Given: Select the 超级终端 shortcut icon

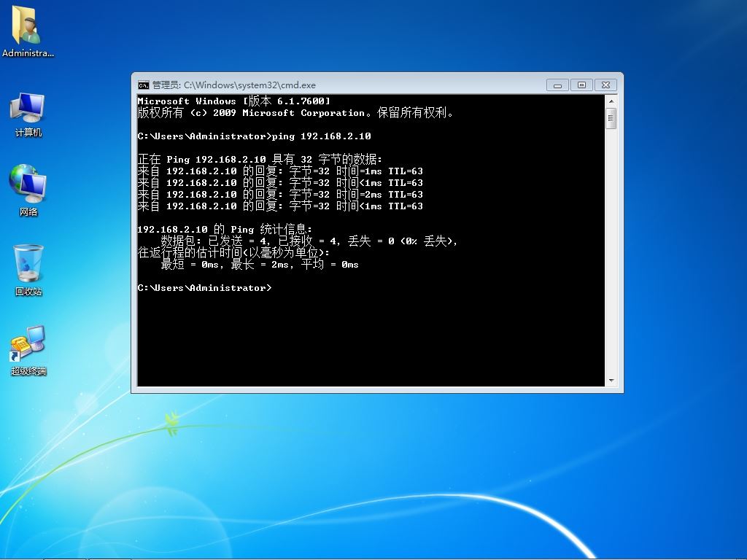Looking at the screenshot, I should pyautogui.click(x=28, y=351).
